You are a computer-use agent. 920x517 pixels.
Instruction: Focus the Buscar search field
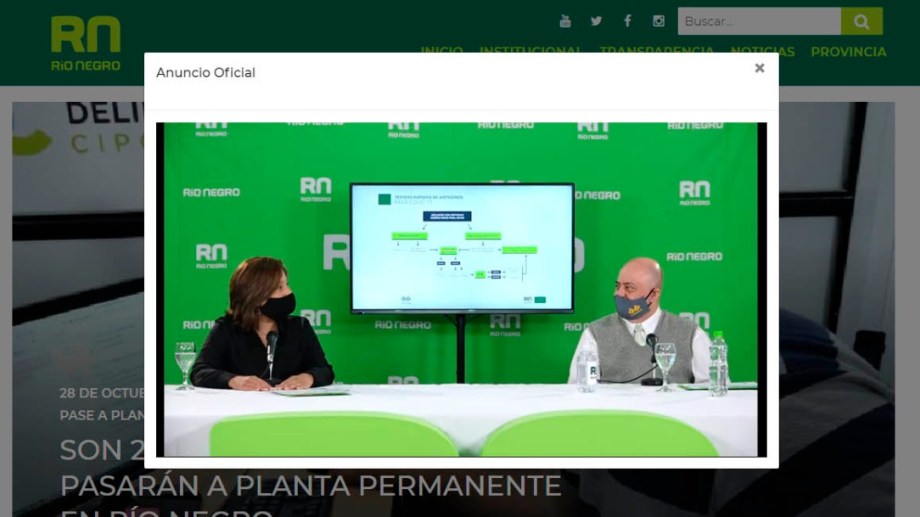pyautogui.click(x=758, y=21)
